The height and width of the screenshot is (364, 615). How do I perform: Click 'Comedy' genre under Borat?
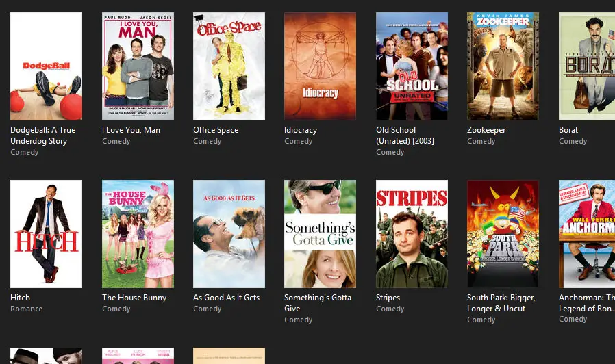pos(573,141)
